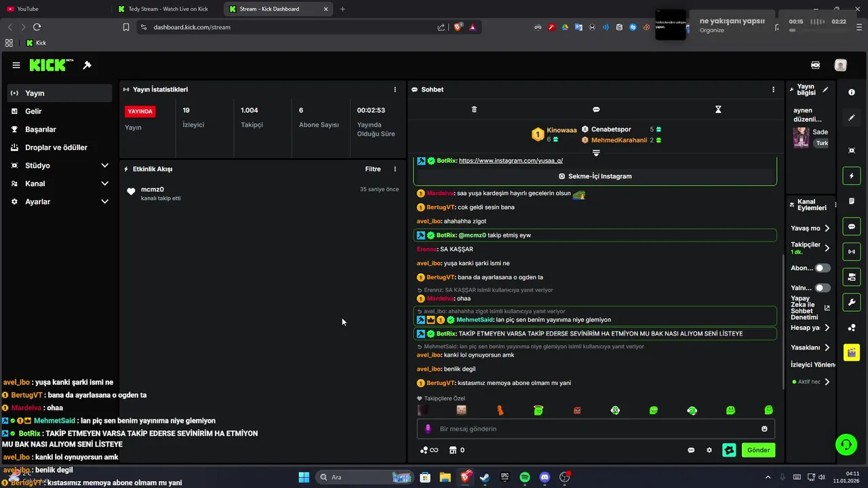Click the Gönder send button
This screenshot has height=488, width=868.
tap(758, 450)
